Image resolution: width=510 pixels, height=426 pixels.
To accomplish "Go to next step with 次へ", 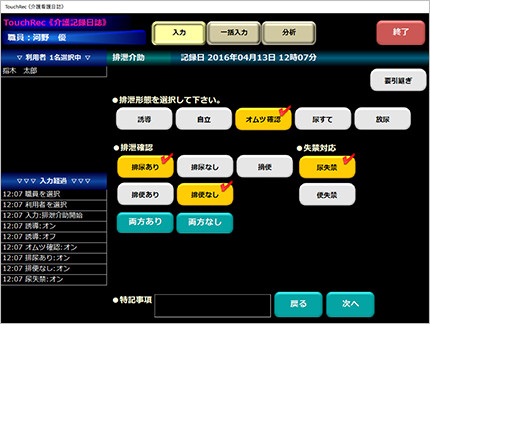I will [x=350, y=304].
